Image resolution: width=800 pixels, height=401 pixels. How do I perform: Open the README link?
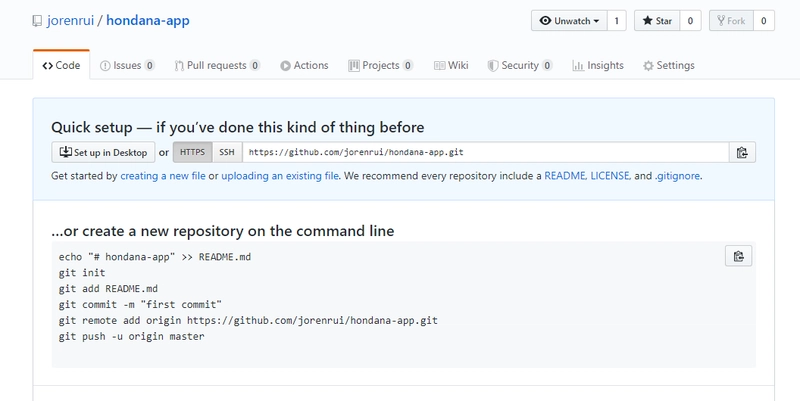pyautogui.click(x=565, y=176)
